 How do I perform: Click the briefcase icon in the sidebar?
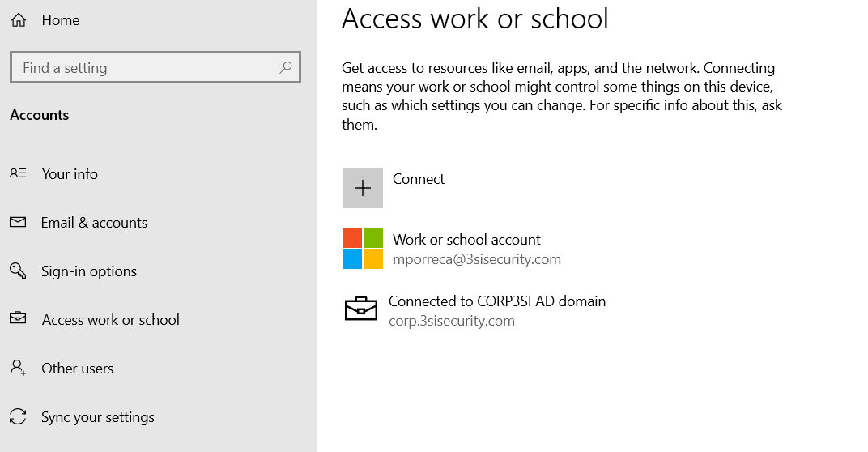click(18, 319)
